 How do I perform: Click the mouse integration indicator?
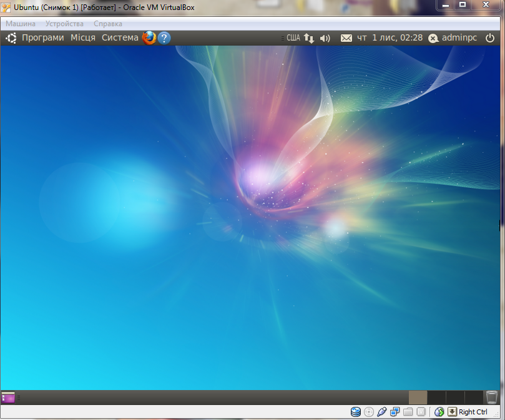(439, 412)
